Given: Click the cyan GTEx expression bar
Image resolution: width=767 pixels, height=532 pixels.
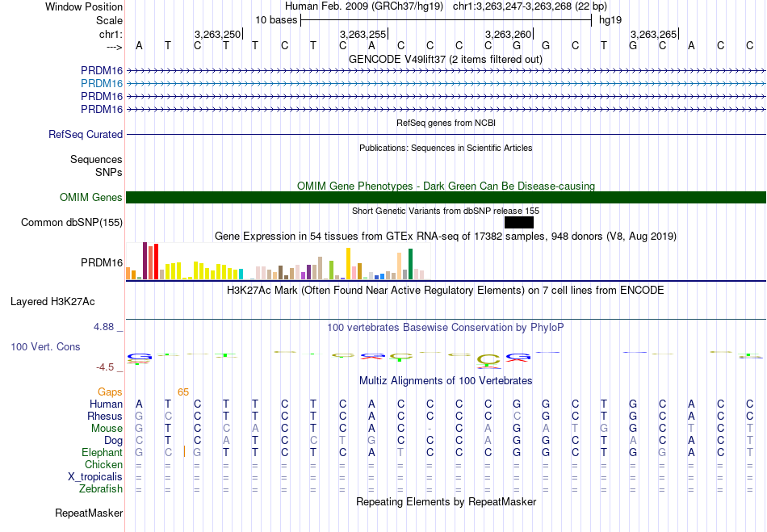Looking at the screenshot, I should [241, 274].
